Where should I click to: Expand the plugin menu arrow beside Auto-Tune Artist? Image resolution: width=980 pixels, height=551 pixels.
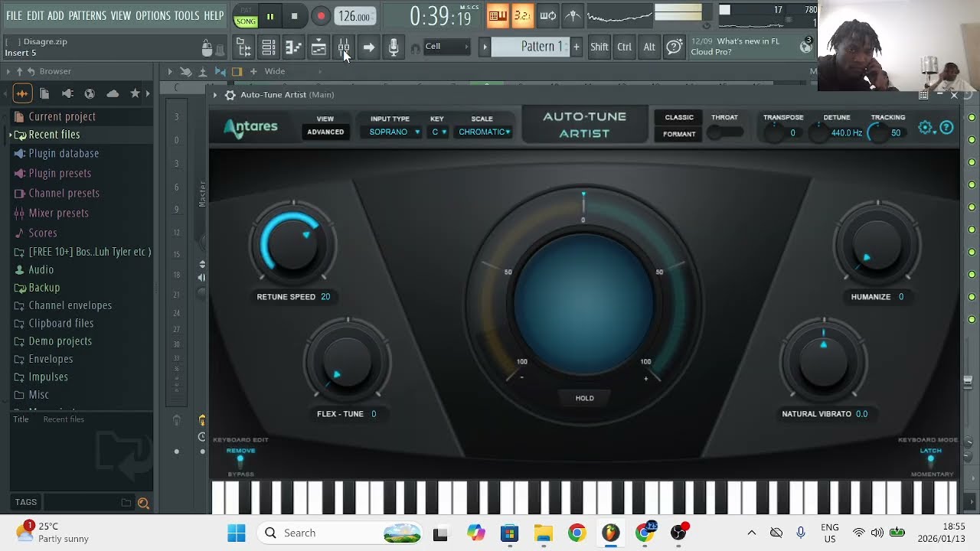pyautogui.click(x=215, y=95)
